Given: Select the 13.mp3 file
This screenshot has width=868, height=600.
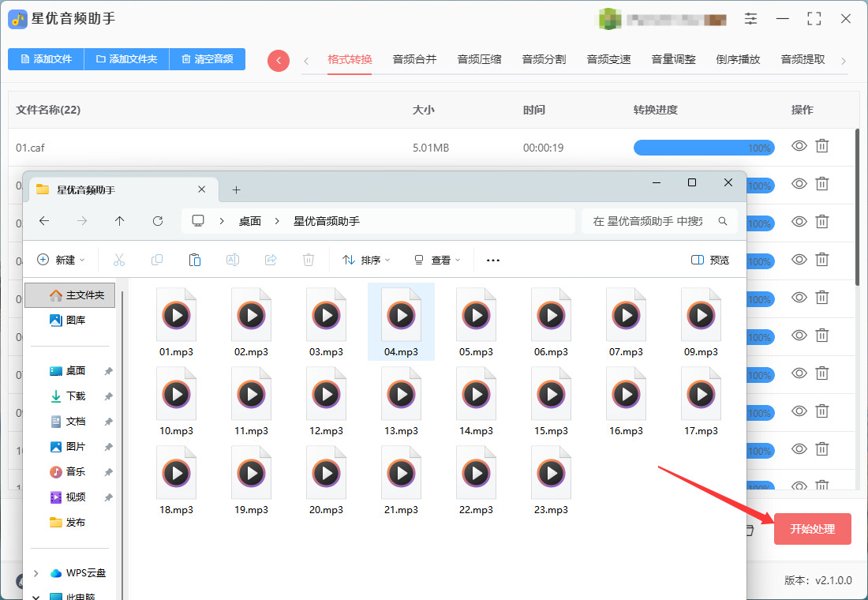Looking at the screenshot, I should click(x=401, y=401).
